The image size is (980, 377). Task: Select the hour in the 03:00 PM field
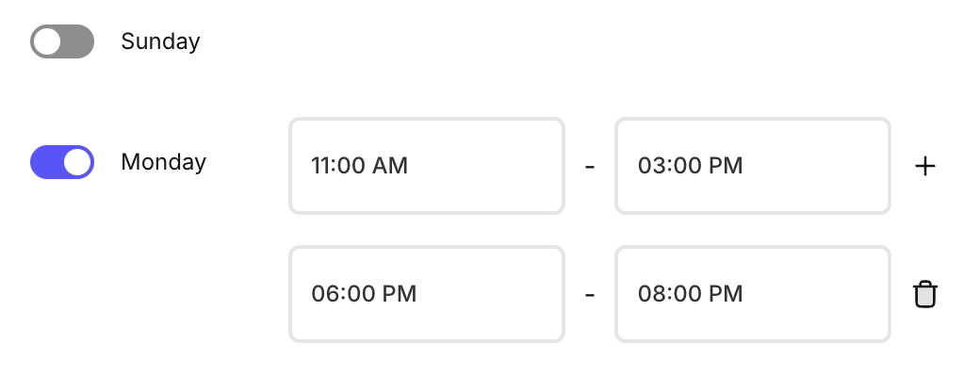click(x=650, y=166)
